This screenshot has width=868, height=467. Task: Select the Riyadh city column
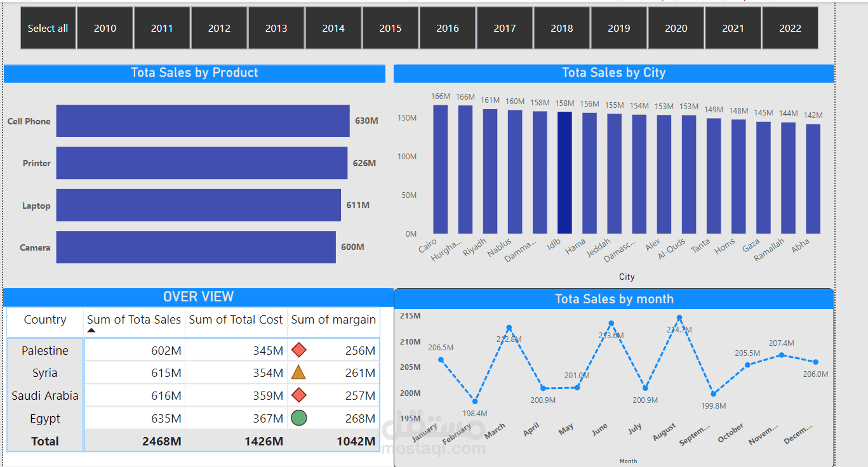click(x=490, y=171)
